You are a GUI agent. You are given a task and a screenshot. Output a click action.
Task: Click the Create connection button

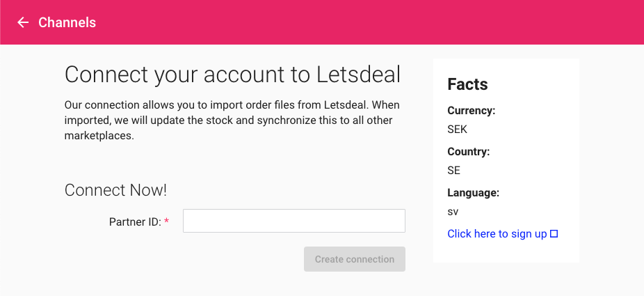click(355, 259)
